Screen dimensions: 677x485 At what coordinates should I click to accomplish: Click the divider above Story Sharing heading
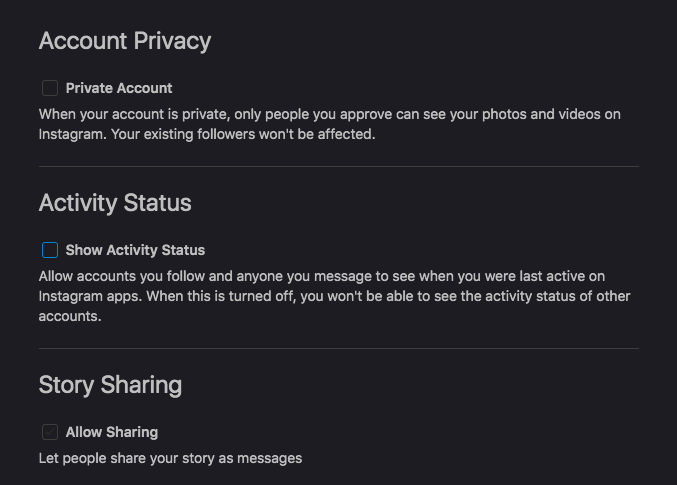point(338,348)
